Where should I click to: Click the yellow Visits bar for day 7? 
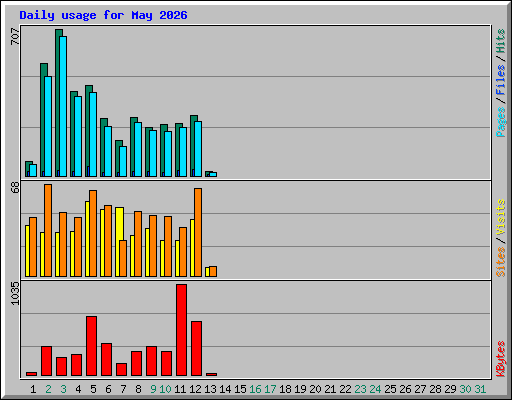(118, 242)
